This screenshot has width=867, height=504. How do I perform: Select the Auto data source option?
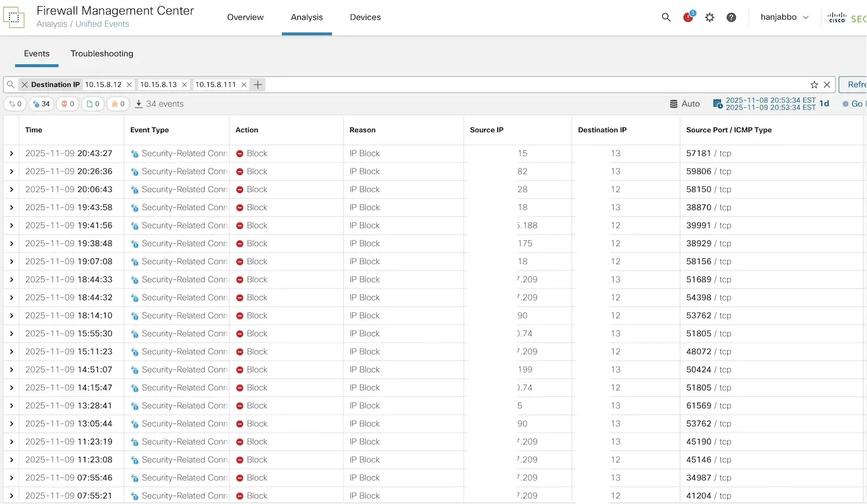[684, 104]
